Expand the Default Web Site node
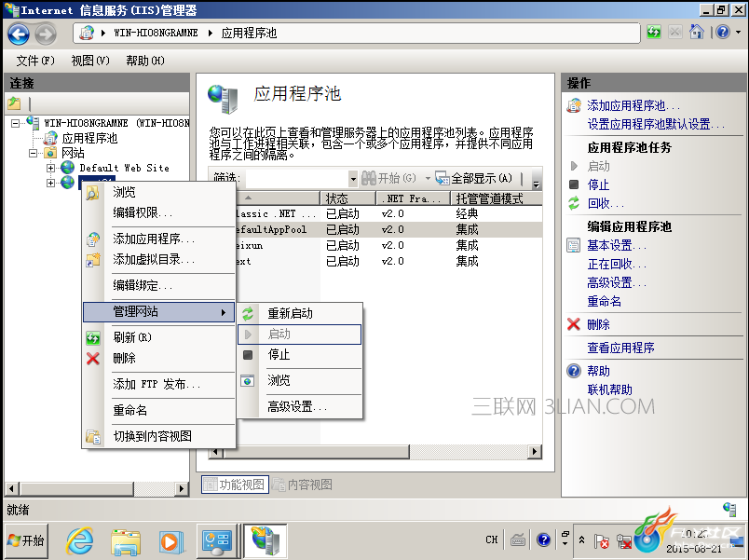749x560 pixels. click(50, 169)
